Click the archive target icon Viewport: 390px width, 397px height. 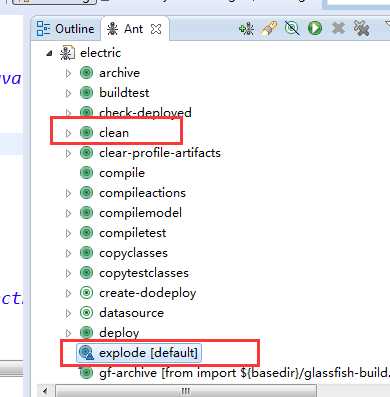pyautogui.click(x=86, y=73)
